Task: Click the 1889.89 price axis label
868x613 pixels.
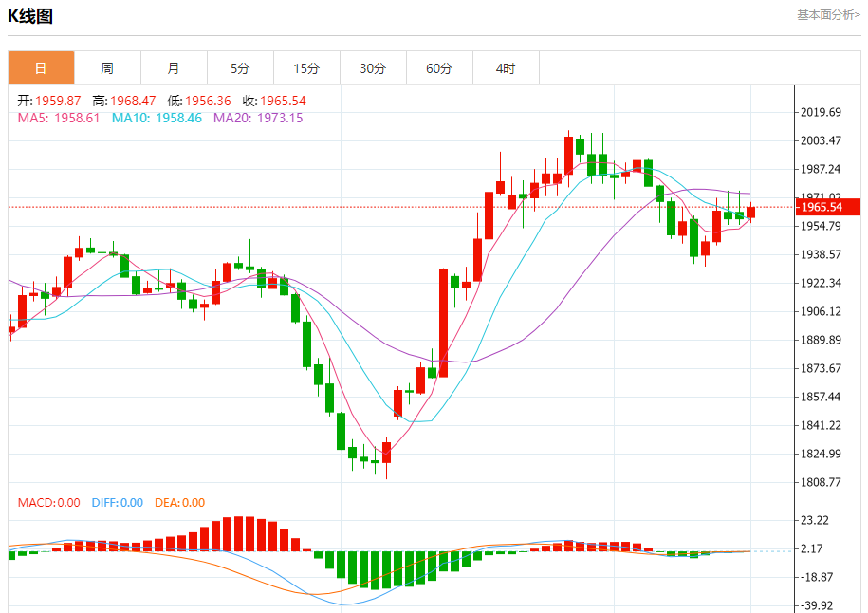Action: [x=821, y=340]
